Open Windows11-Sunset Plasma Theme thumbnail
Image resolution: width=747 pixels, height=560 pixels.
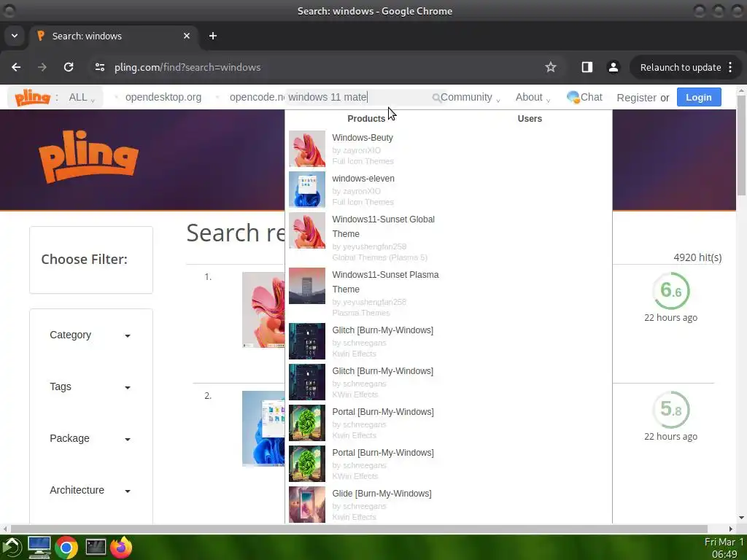(x=307, y=286)
